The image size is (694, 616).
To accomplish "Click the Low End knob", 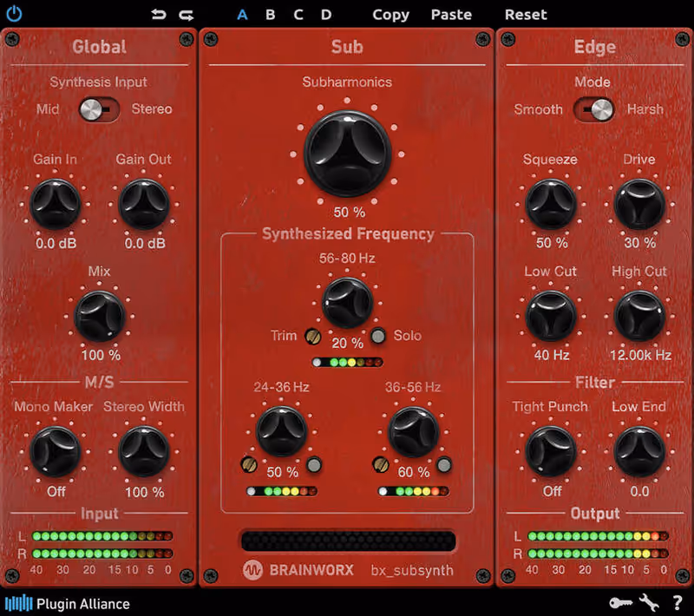I will (639, 451).
